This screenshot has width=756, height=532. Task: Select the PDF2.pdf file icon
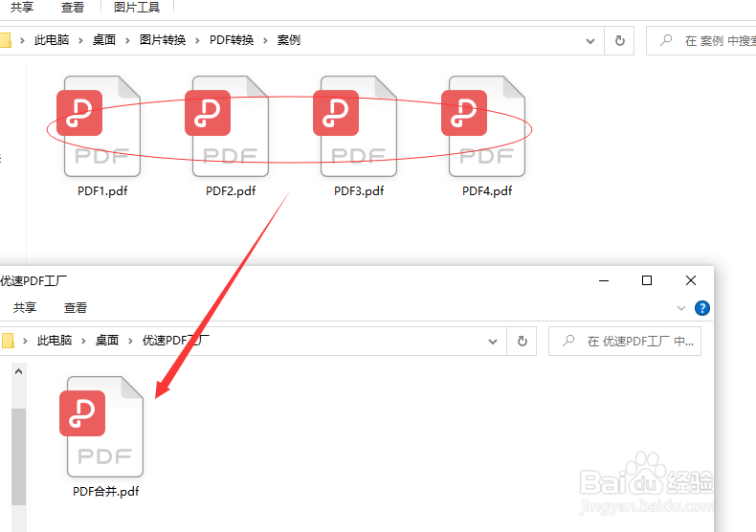coord(227,126)
